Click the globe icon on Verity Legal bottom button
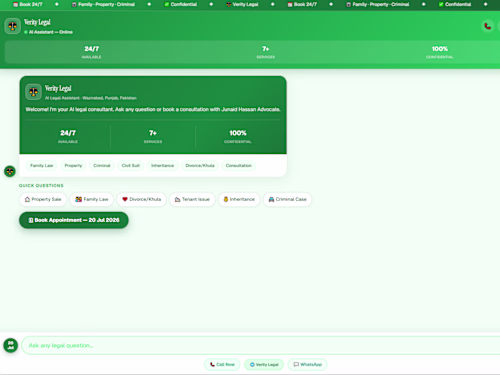 coord(252,365)
